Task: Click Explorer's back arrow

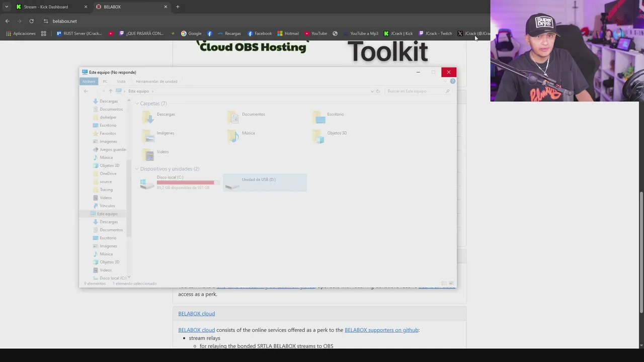Action: 86,91
